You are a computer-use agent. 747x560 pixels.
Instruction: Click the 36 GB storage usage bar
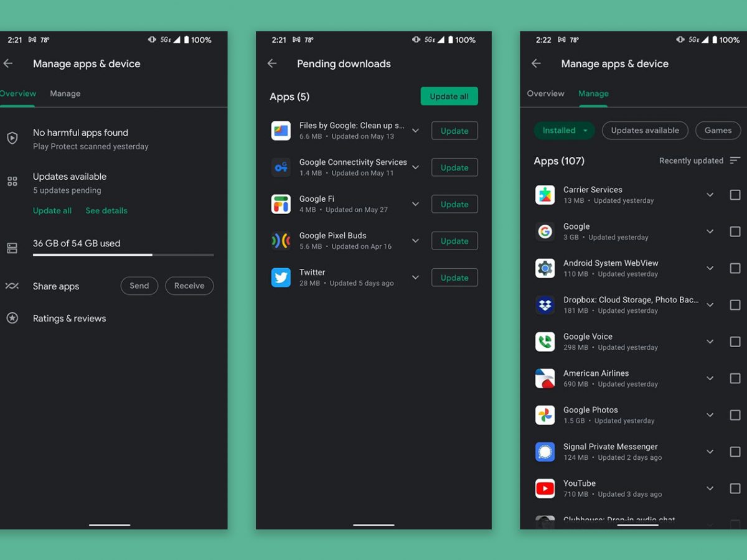pyautogui.click(x=123, y=254)
